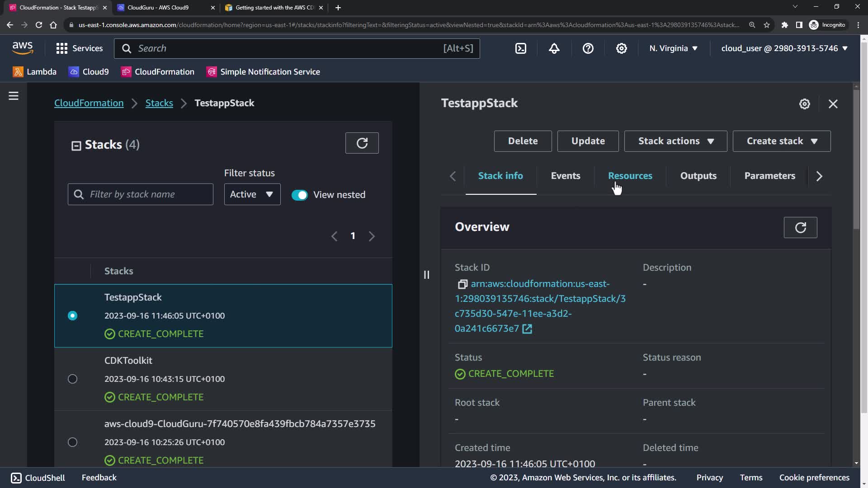
Task: Refresh the Overview section
Action: 800,227
